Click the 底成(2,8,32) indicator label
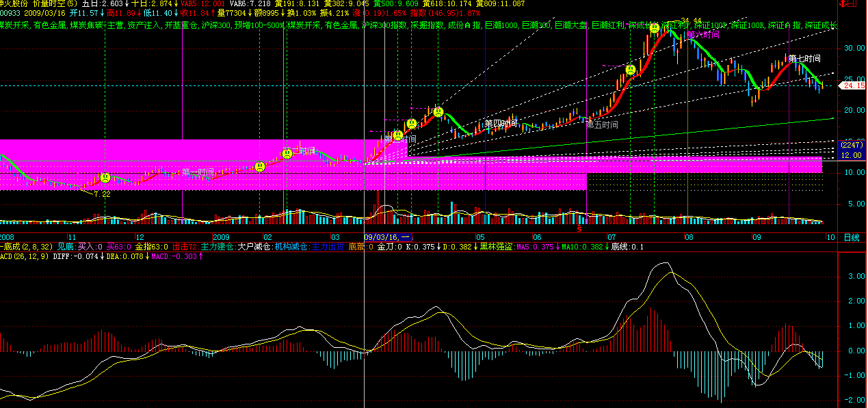This screenshot has height=408, width=868. coord(26,247)
